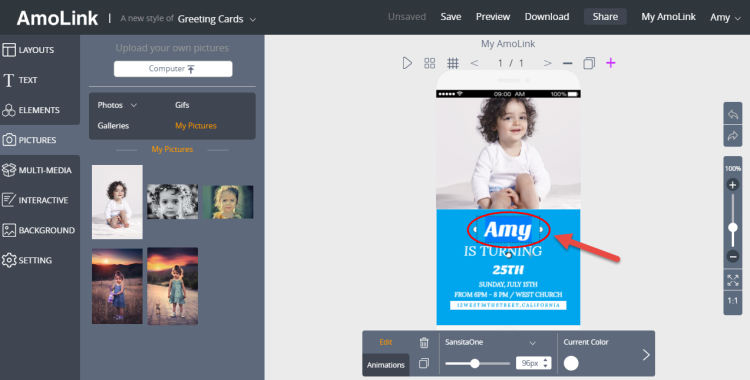Redo the last action

733,136
